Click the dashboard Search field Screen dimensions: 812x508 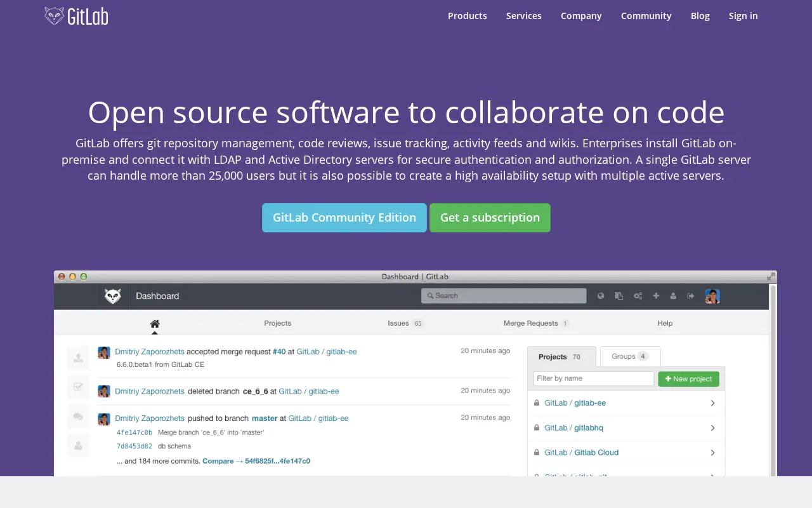point(504,296)
